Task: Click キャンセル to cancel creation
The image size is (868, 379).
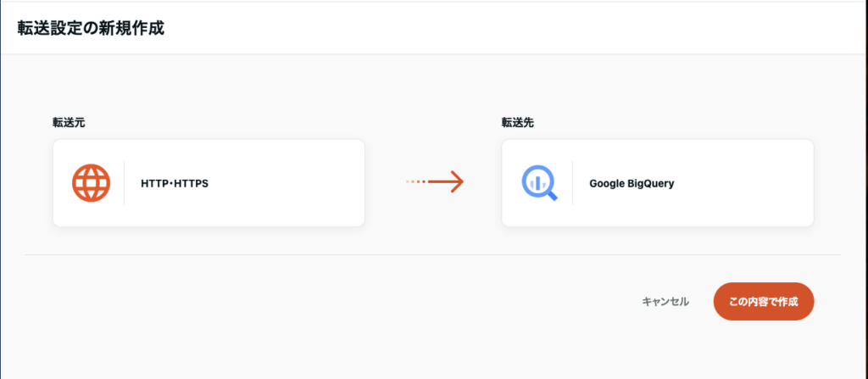Action: (x=665, y=302)
